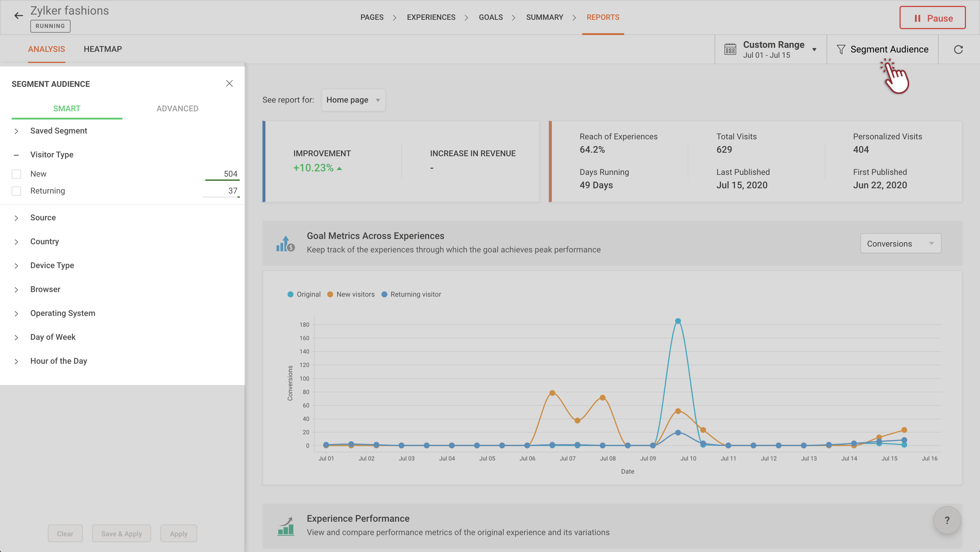Pause the running experiment
The width and height of the screenshot is (980, 552).
[932, 18]
